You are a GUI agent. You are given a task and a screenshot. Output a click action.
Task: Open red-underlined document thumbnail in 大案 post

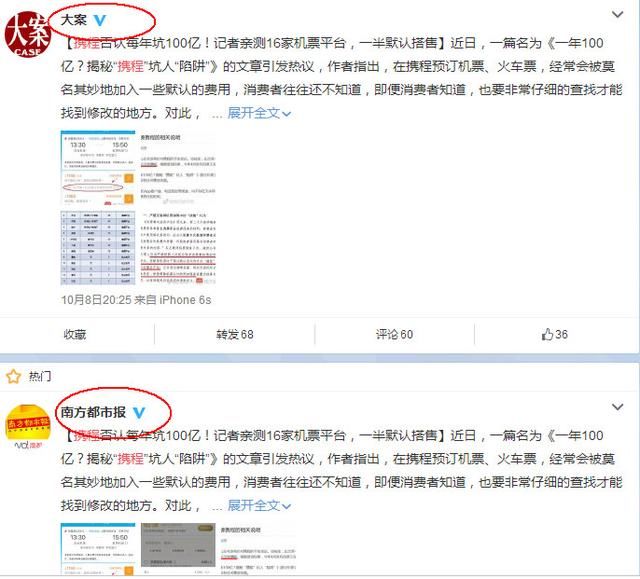pos(178,248)
